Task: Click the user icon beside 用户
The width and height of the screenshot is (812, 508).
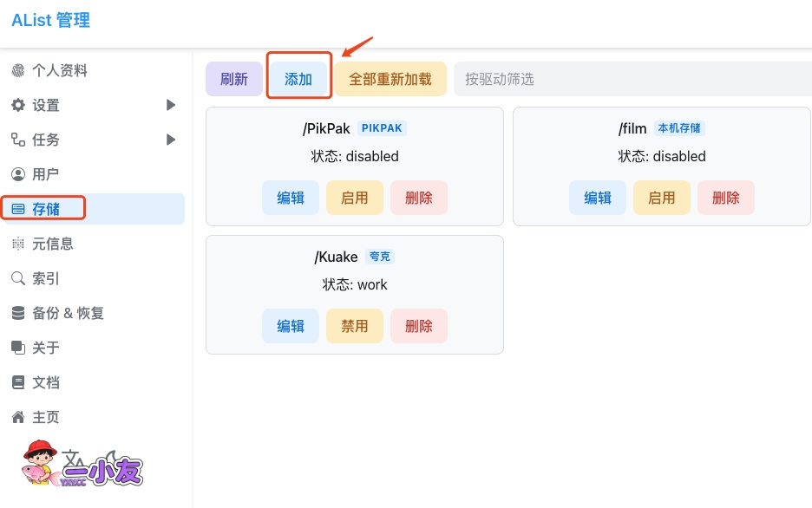Action: (17, 174)
